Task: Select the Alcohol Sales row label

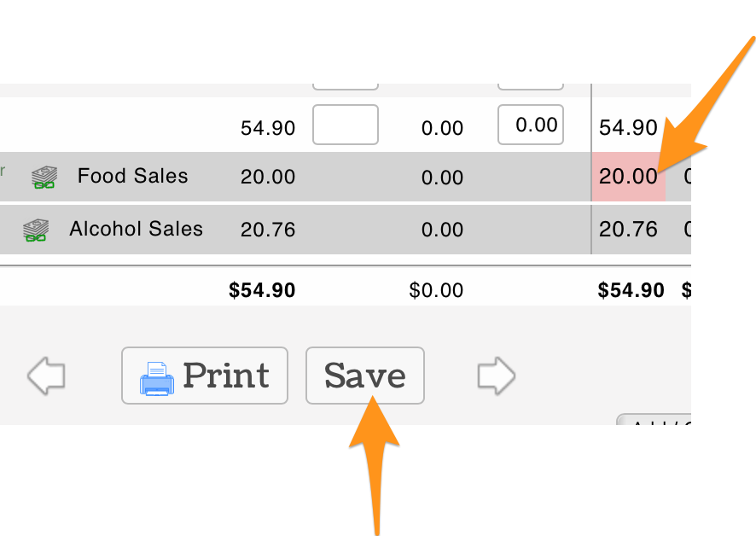Action: (136, 229)
